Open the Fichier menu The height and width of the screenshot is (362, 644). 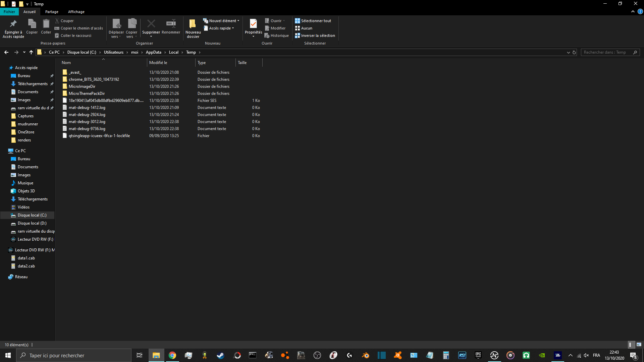(9, 12)
